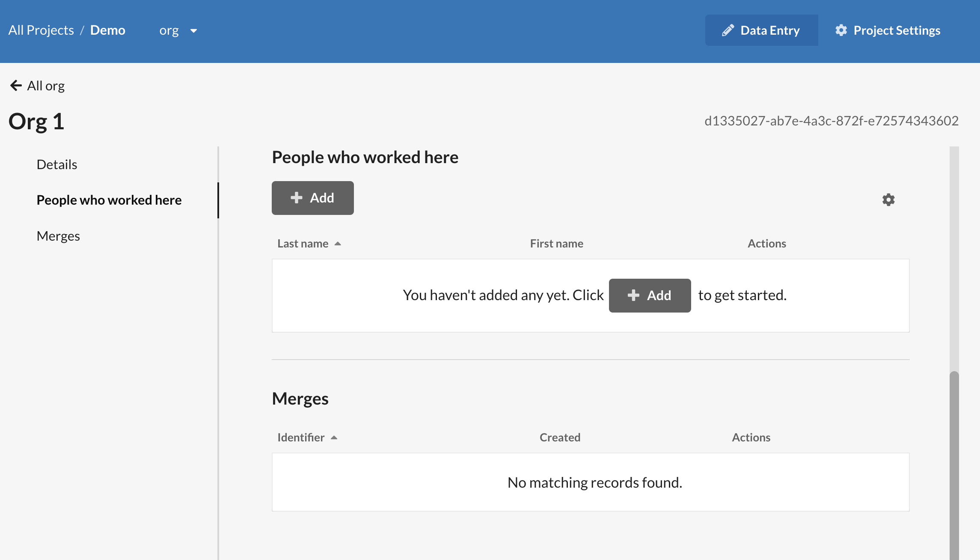The image size is (980, 560).
Task: Click the vertical scrollbar thumb
Action: (954, 465)
